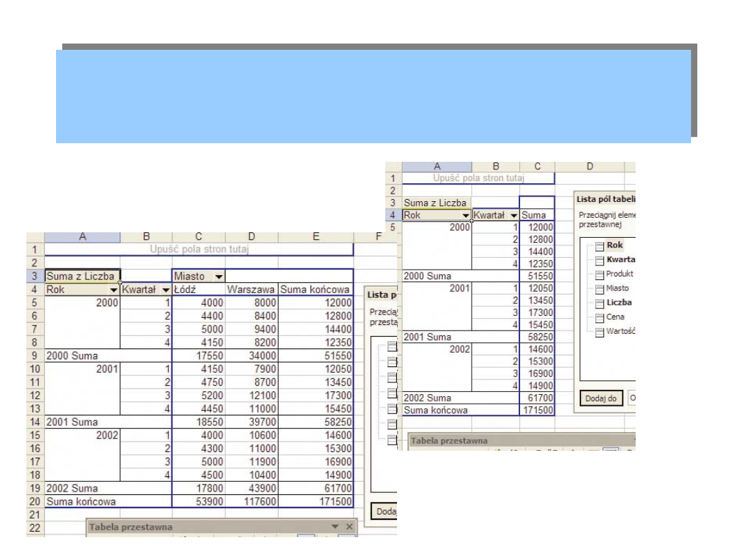
Task: Select the Kwartał field icon in field list
Action: [600, 261]
